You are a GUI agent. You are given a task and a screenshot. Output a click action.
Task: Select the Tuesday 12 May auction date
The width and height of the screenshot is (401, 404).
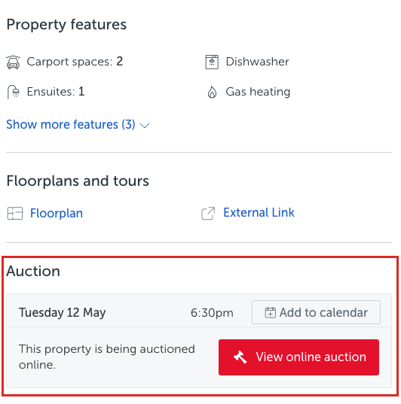62,313
